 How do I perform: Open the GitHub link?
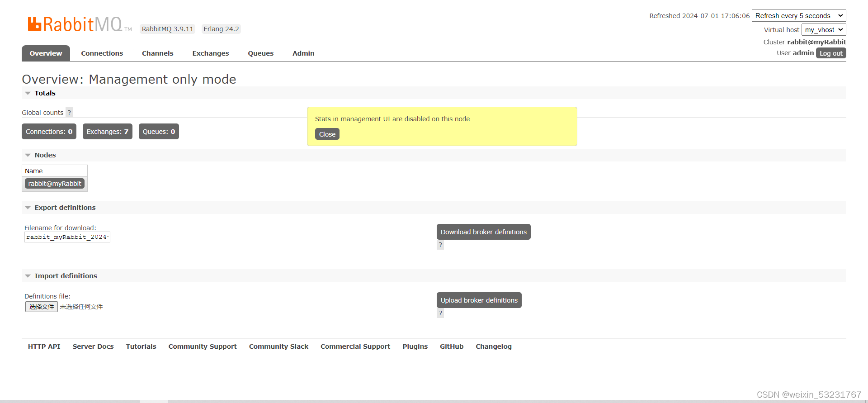pyautogui.click(x=452, y=346)
